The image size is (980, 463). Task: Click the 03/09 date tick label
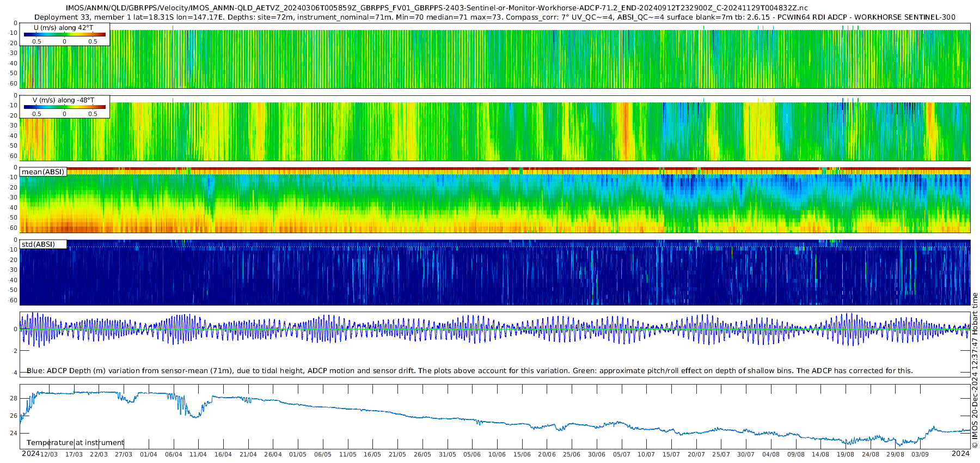tap(920, 454)
